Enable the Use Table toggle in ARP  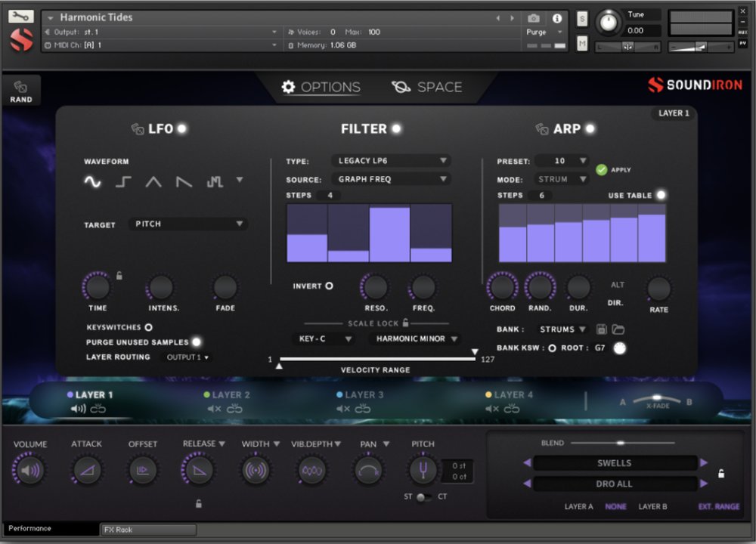[x=661, y=194]
